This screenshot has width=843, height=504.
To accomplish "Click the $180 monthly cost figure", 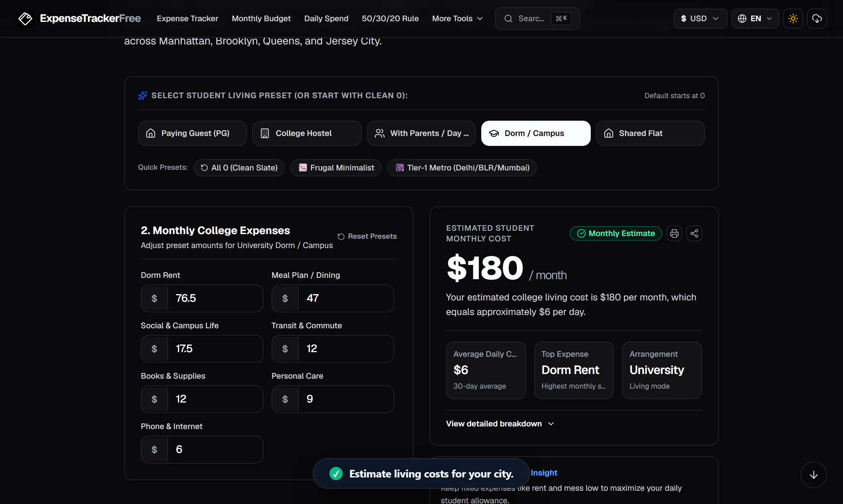I will [x=485, y=268].
